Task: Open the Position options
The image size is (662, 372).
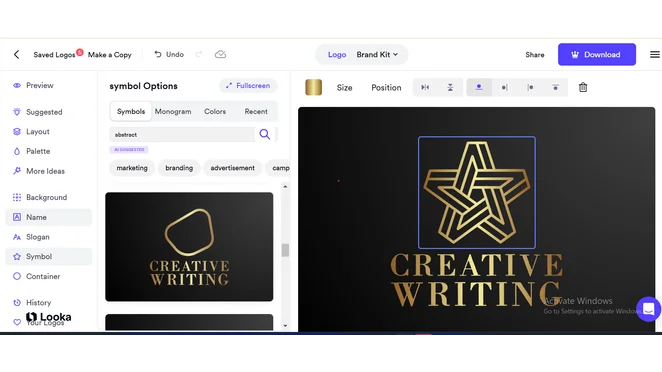Action: coord(386,87)
